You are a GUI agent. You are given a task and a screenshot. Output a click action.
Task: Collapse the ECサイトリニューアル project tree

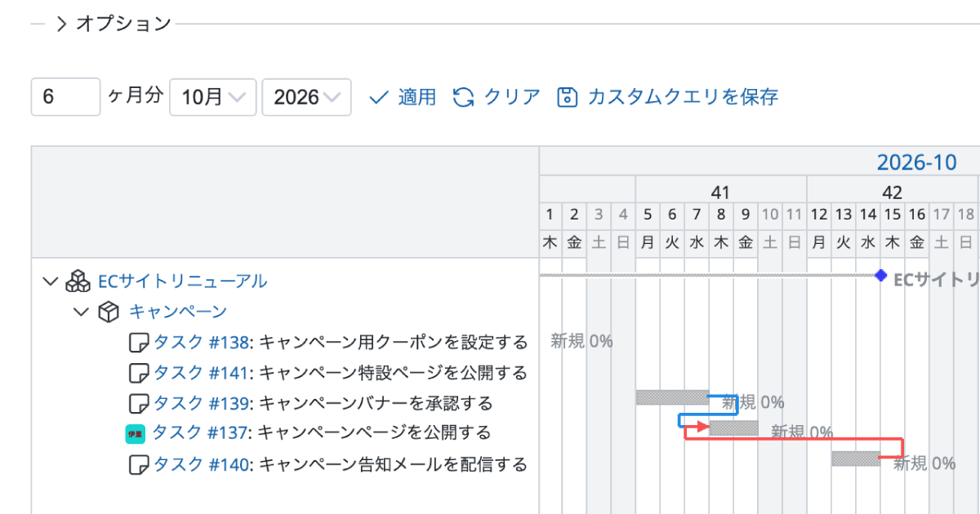51,281
